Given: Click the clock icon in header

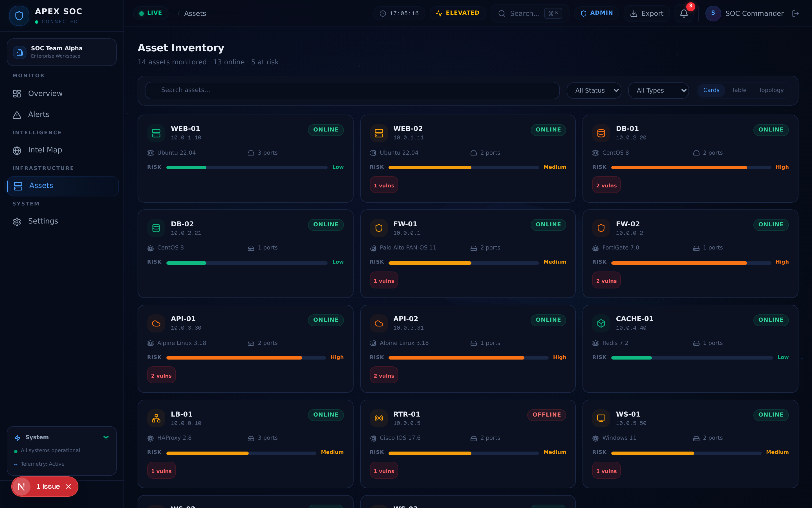Looking at the screenshot, I should click(x=383, y=14).
